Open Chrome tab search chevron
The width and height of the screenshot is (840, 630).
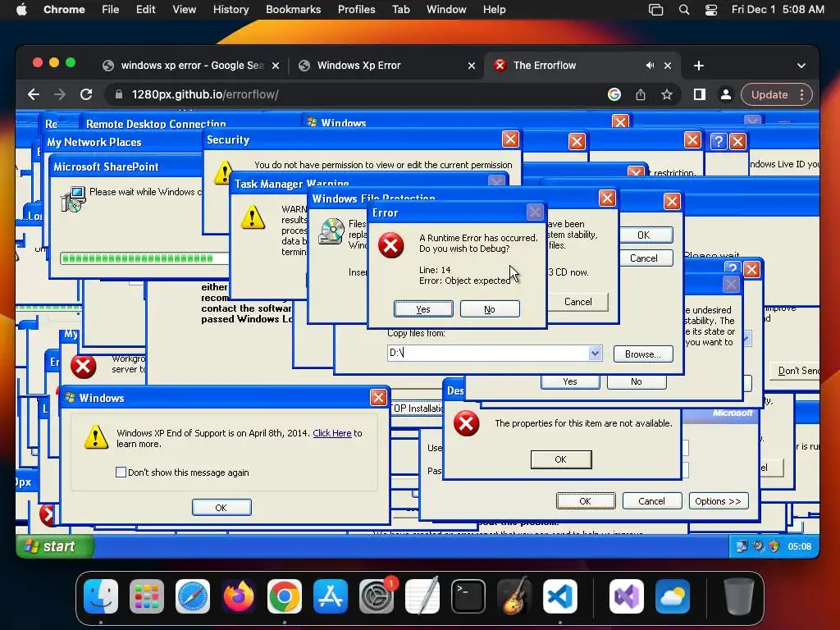pos(801,66)
